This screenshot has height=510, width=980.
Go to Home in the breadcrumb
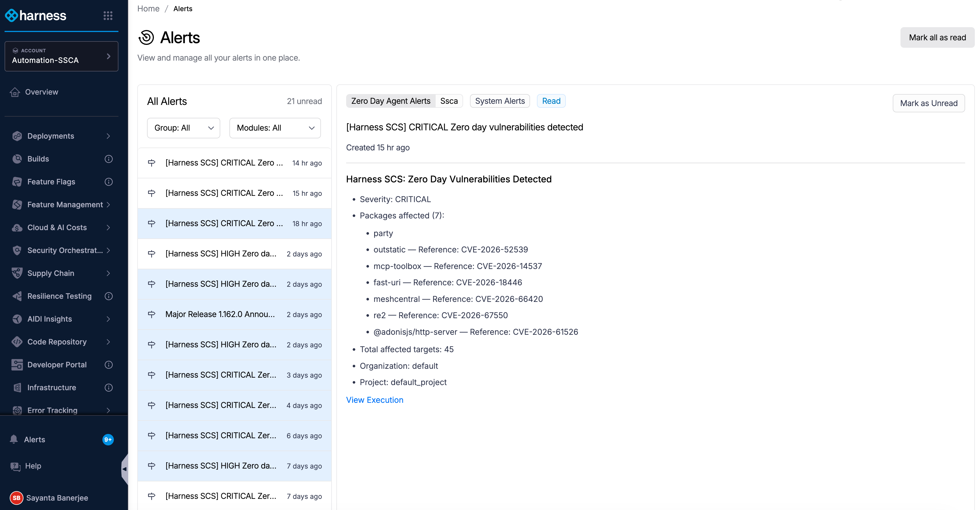tap(148, 8)
